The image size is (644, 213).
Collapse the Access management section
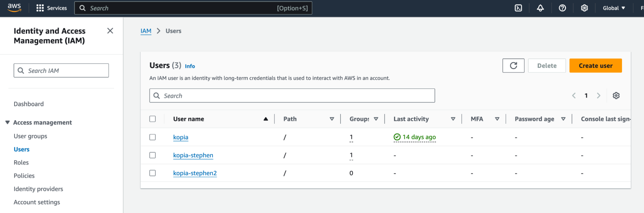tap(7, 122)
